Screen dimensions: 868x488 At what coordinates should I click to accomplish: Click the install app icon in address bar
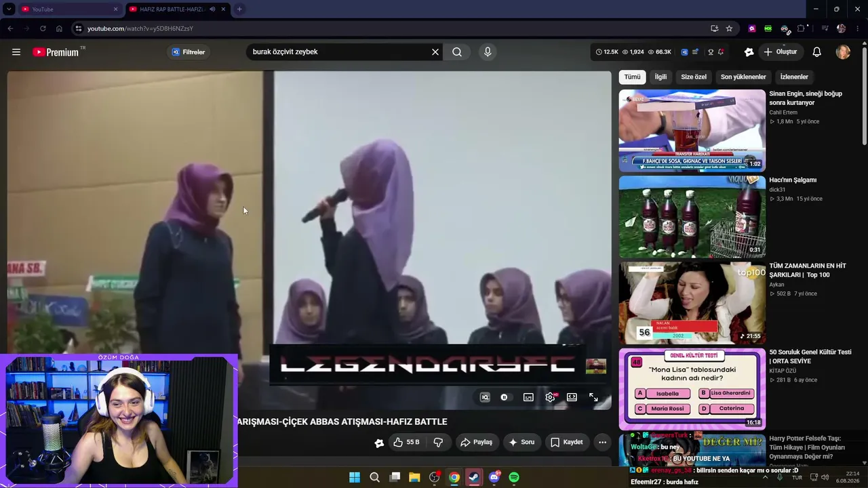[714, 28]
